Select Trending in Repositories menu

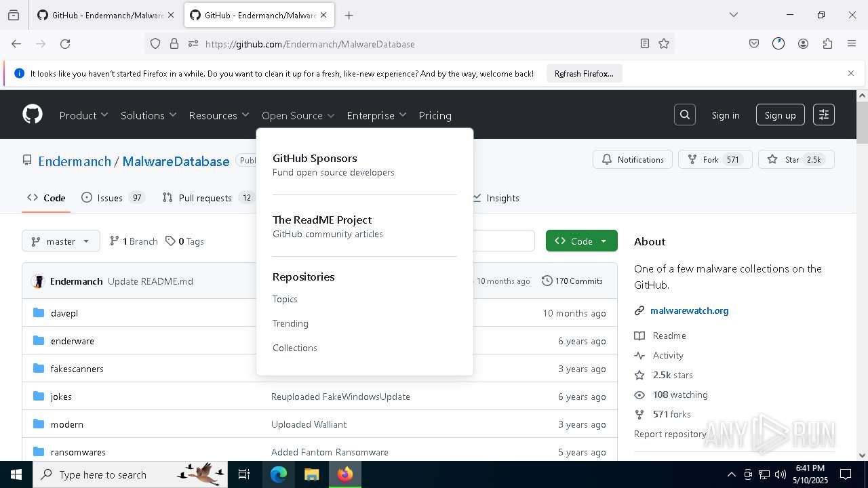290,323
